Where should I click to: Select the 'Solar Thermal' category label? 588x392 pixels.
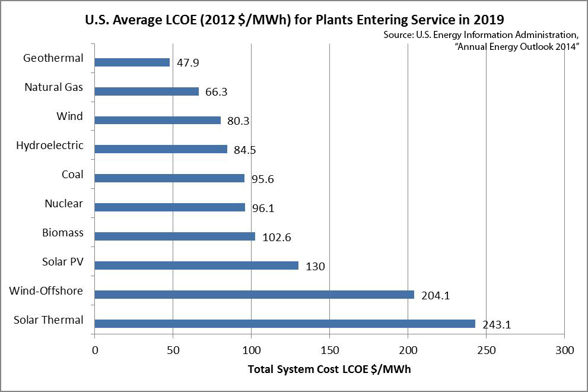pyautogui.click(x=49, y=320)
